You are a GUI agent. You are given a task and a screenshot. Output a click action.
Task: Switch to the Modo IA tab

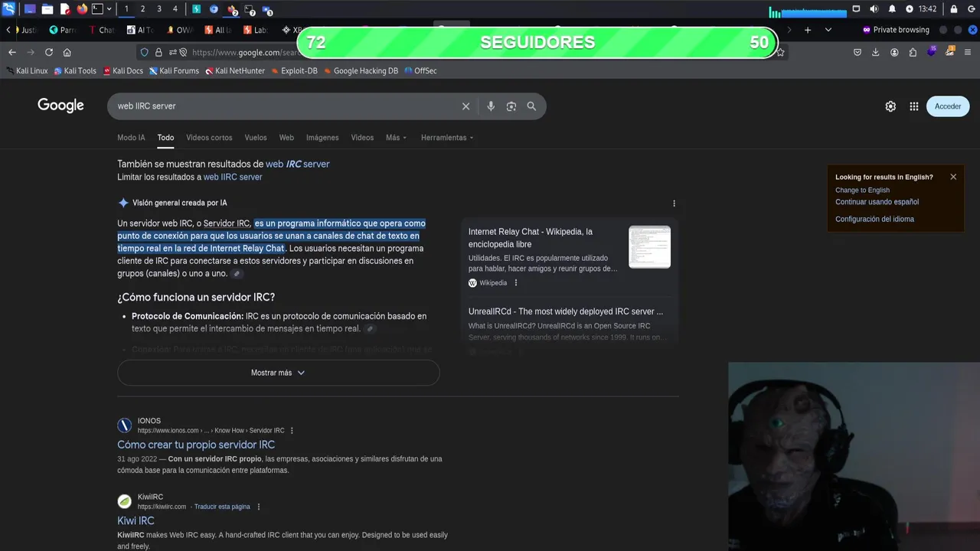131,138
